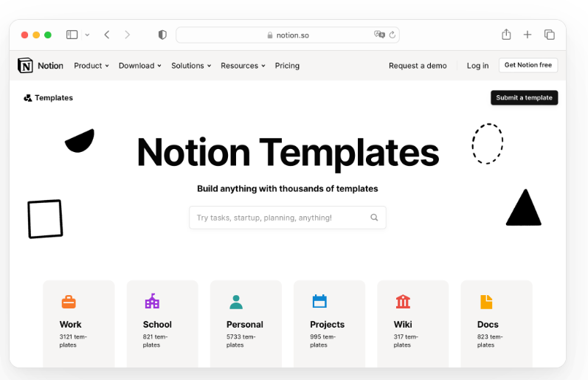Click 'Build anything with thousands of templates' text

click(x=288, y=189)
